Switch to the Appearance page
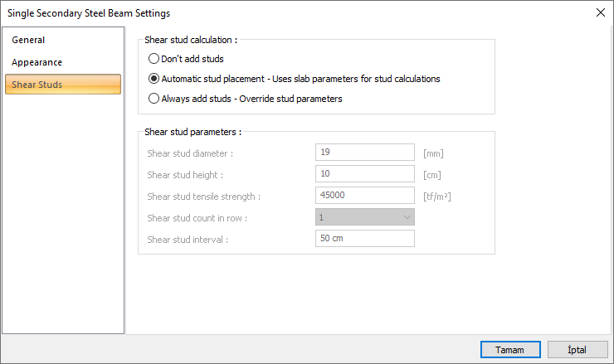The height and width of the screenshot is (364, 614). point(37,62)
